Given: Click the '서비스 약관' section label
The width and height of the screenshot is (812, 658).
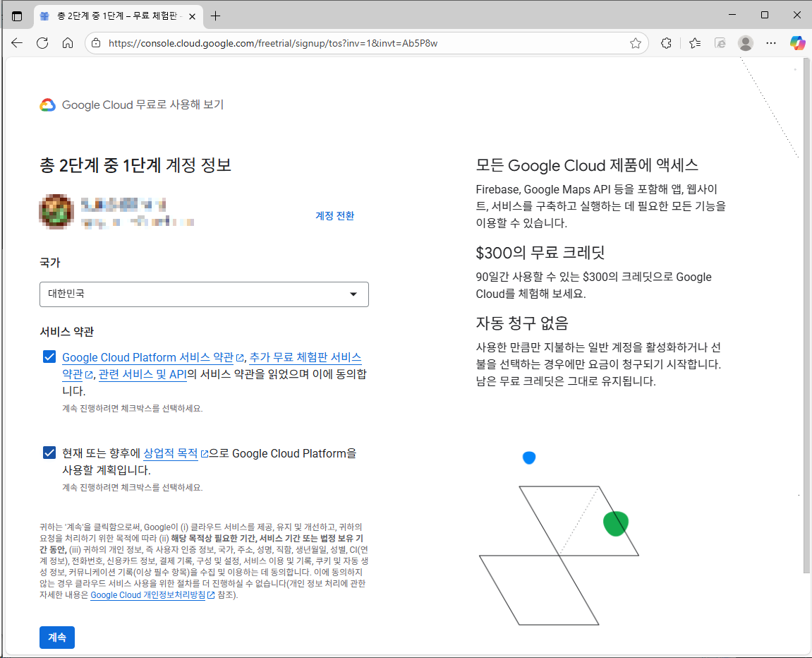Looking at the screenshot, I should [x=67, y=332].
